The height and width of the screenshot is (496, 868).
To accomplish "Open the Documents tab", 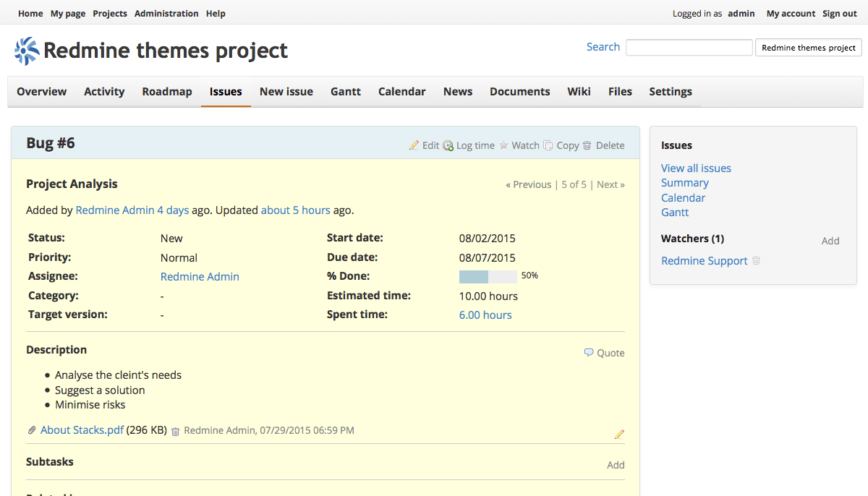I will click(x=520, y=92).
